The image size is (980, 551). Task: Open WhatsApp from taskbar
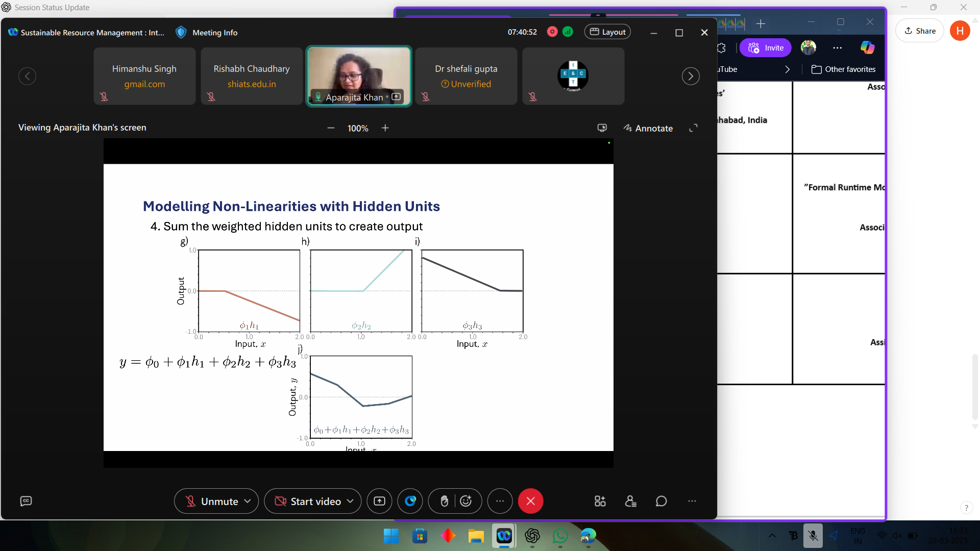560,536
